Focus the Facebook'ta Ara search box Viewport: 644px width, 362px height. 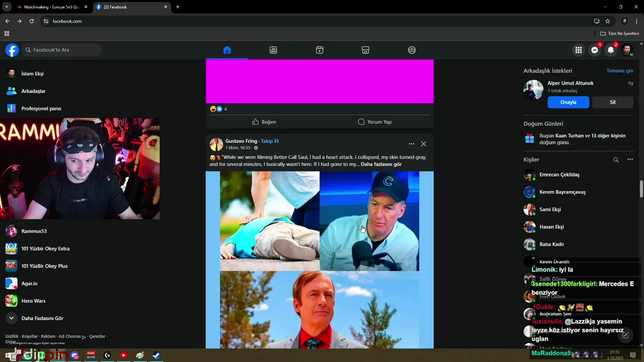pos(62,50)
